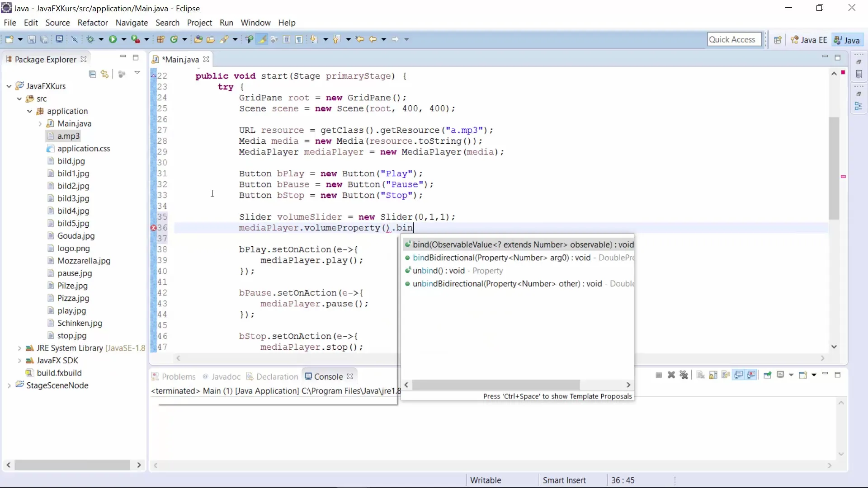
Task: Select bind(ObservableValue) proposal in autocomplete
Action: coord(519,244)
